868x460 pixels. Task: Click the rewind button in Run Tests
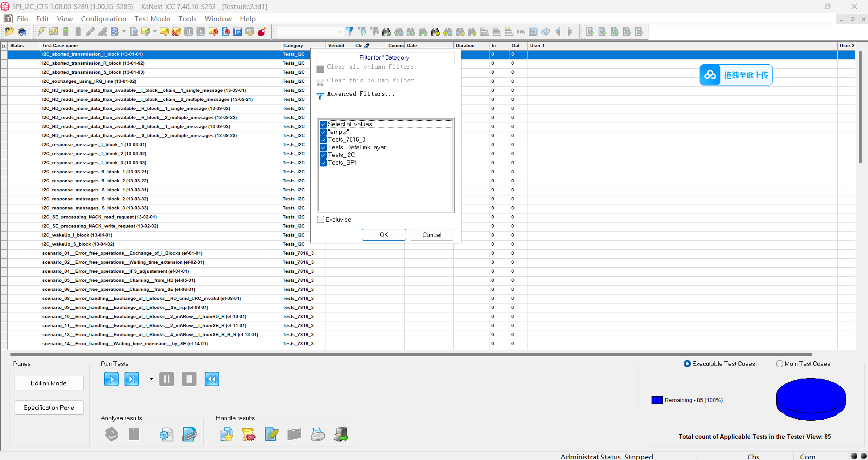tap(211, 379)
